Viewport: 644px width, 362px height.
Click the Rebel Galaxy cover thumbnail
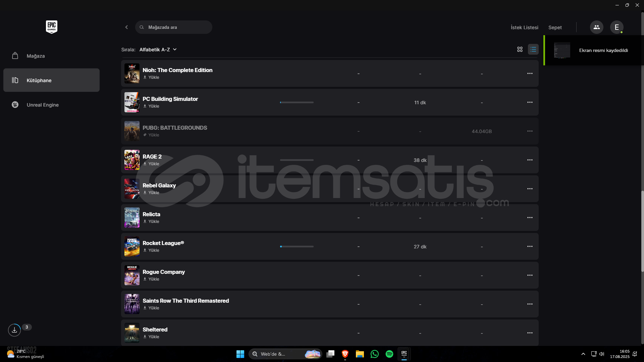(x=132, y=189)
